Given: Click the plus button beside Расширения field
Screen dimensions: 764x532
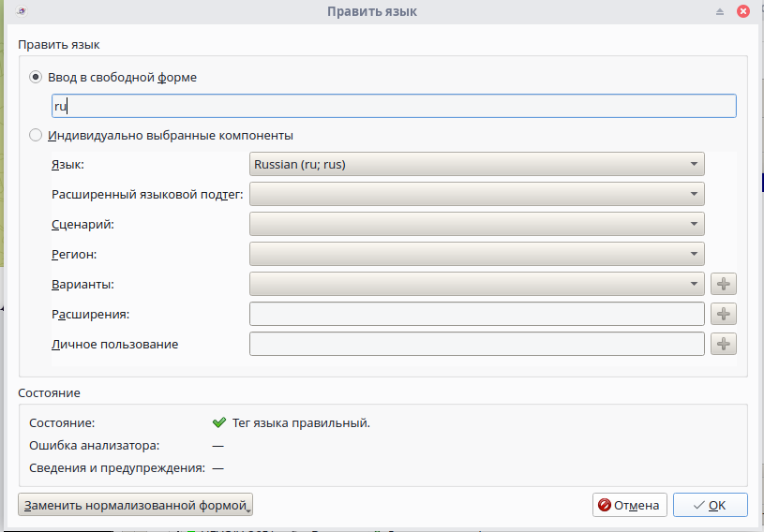Looking at the screenshot, I should point(724,314).
